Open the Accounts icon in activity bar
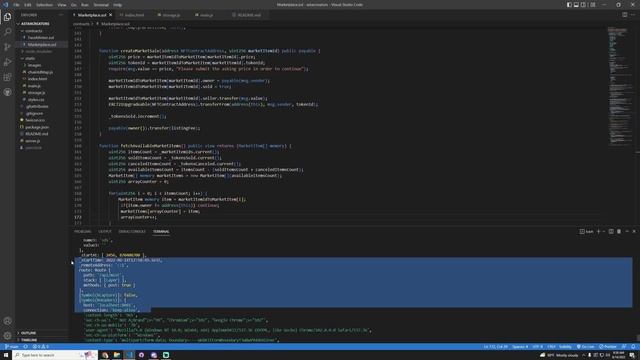Screen dimensions: 640x360 click(x=7, y=321)
